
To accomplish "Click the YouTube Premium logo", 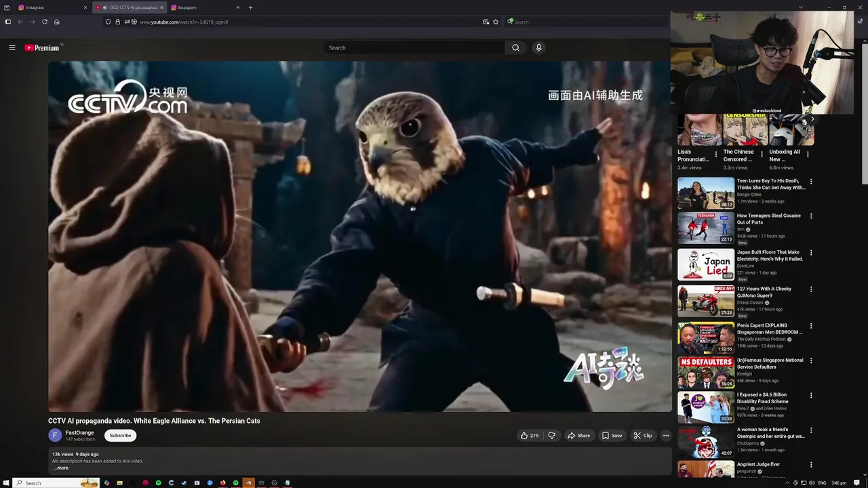I will 42,47.
